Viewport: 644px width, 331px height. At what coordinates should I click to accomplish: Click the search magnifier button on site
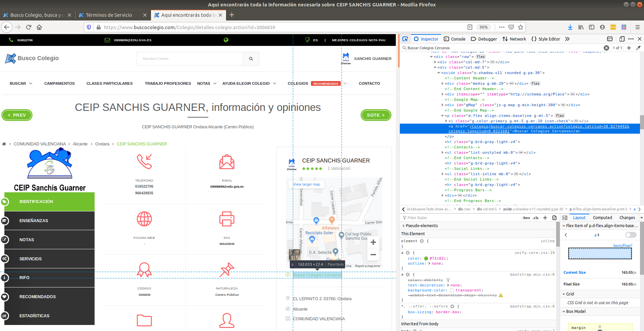251,59
